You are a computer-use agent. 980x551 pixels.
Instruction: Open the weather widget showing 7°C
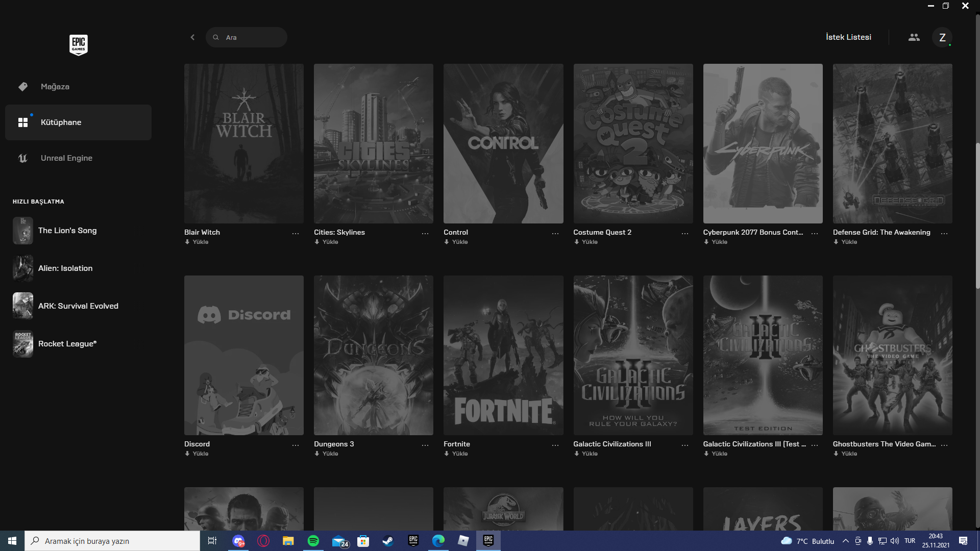point(807,541)
